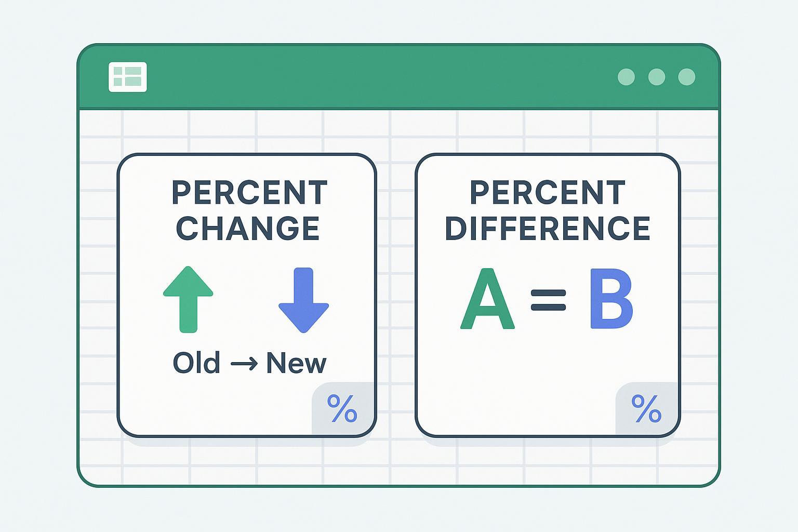Screen dimensions: 798x532
Task: Click the empty middle of the green header bar
Action: point(384,77)
